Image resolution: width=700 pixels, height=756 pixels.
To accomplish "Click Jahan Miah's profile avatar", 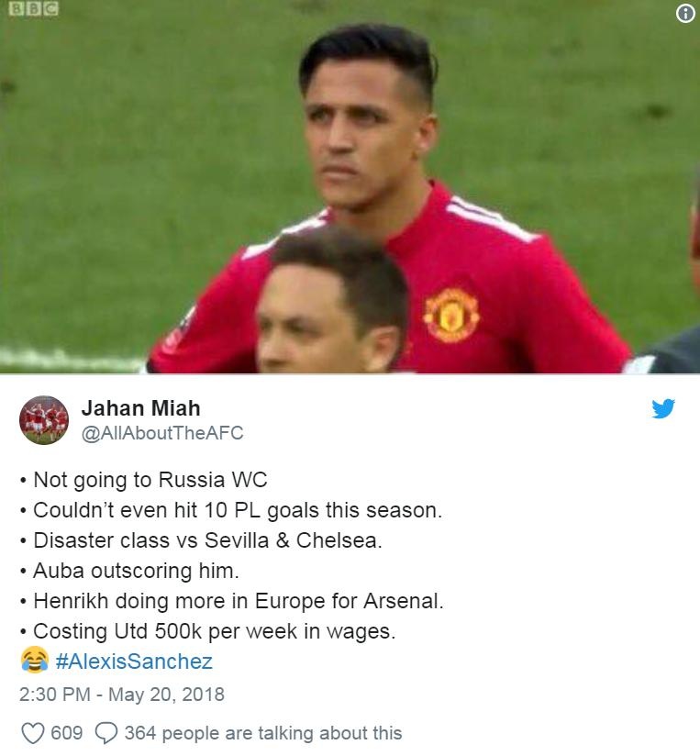I will pyautogui.click(x=46, y=416).
